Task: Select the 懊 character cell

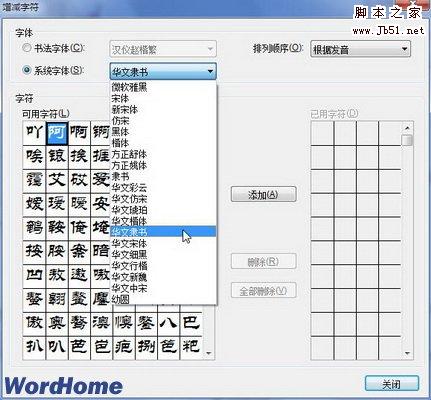Action: pos(124,324)
